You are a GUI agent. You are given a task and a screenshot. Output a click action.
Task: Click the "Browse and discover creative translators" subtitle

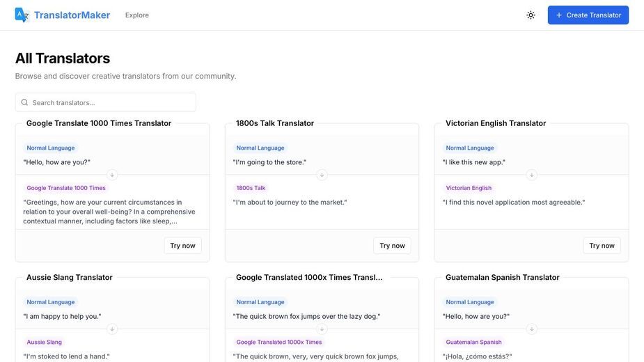pos(126,76)
